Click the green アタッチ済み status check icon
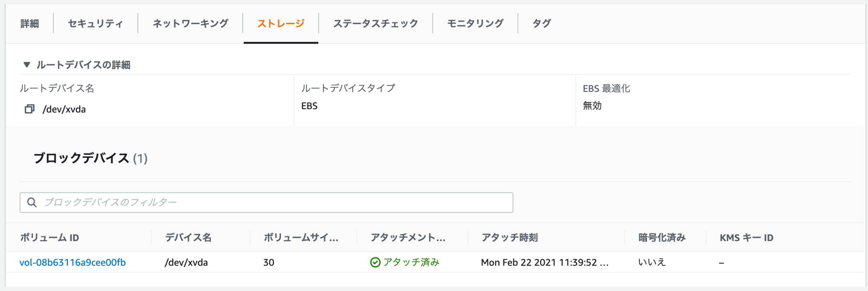 click(376, 262)
